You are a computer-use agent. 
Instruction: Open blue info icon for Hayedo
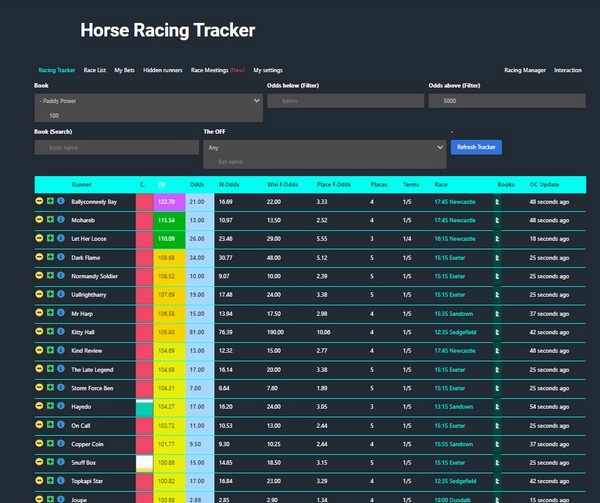point(61,406)
